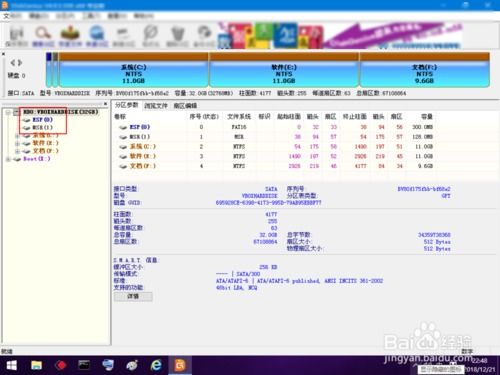
Task: Select the 文档(F:) row in partition table
Action: pyautogui.click(x=273, y=166)
